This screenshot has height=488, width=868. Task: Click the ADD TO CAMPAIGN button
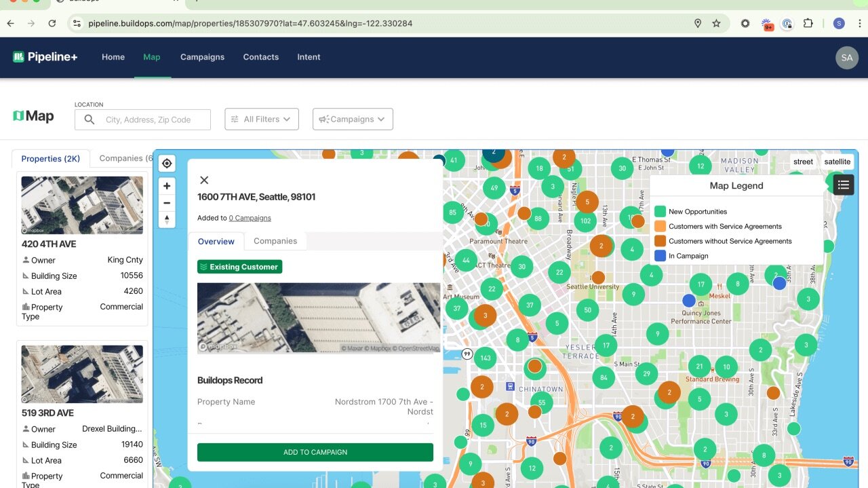pyautogui.click(x=315, y=452)
